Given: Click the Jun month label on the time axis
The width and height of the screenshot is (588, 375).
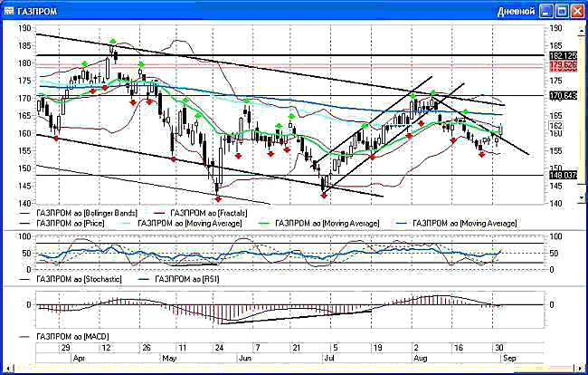Looking at the screenshot, I should click(x=245, y=358).
